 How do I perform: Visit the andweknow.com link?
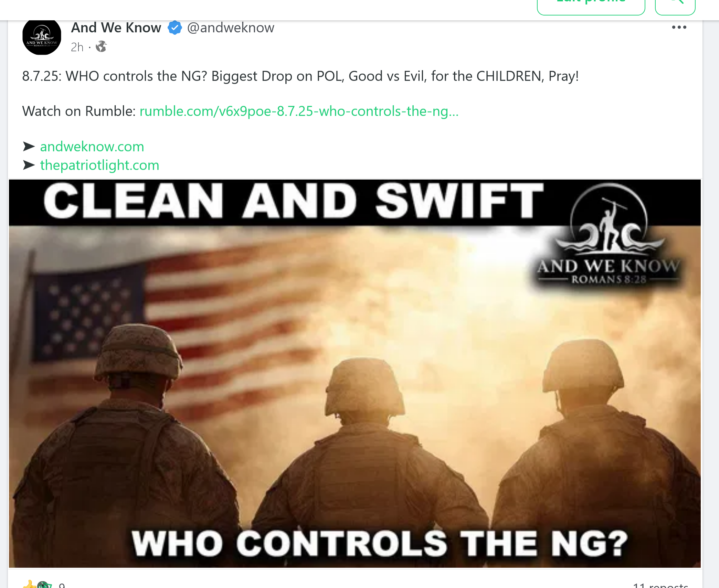(x=92, y=147)
